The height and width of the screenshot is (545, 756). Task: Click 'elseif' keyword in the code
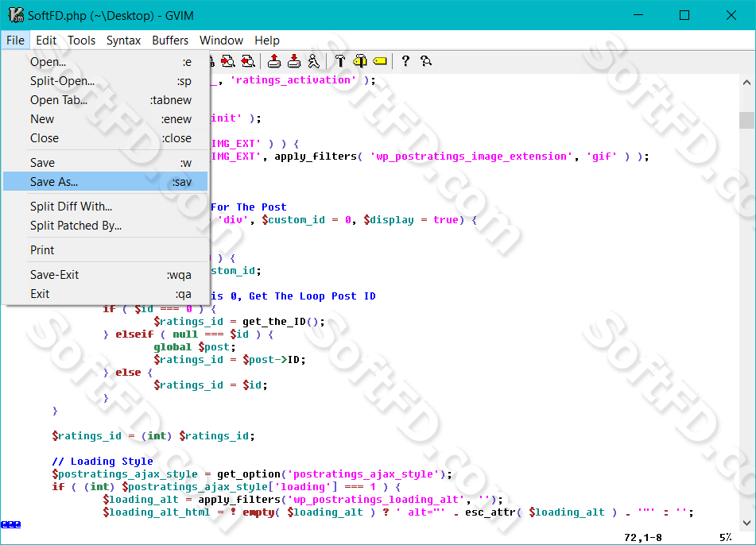click(134, 334)
